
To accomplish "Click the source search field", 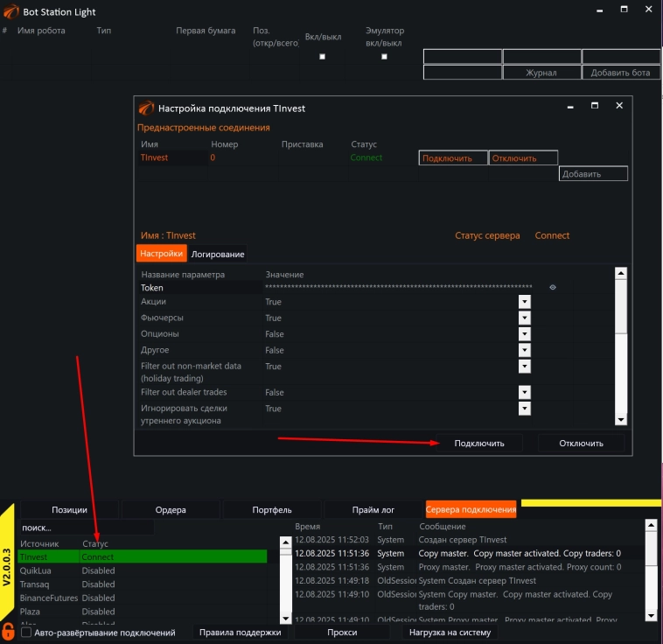I will [86, 528].
